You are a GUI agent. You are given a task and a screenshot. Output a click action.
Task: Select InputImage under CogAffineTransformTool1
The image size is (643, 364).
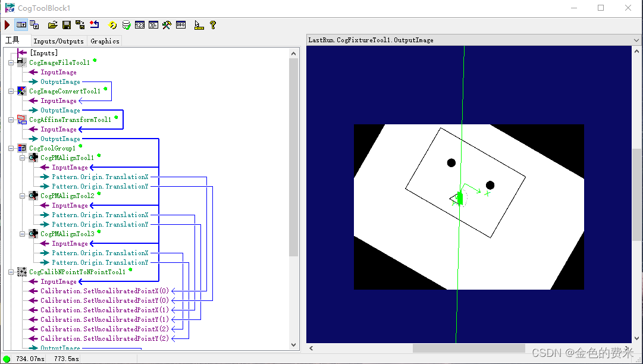click(58, 129)
